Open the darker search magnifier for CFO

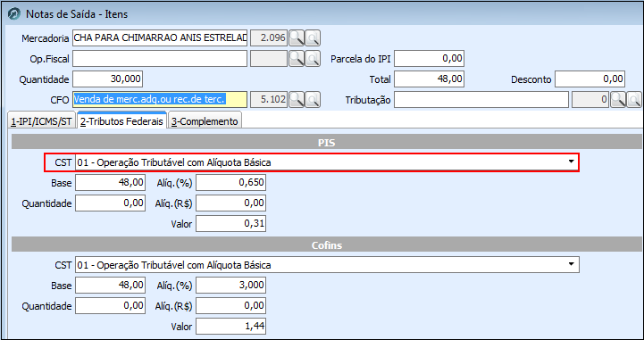(x=297, y=100)
